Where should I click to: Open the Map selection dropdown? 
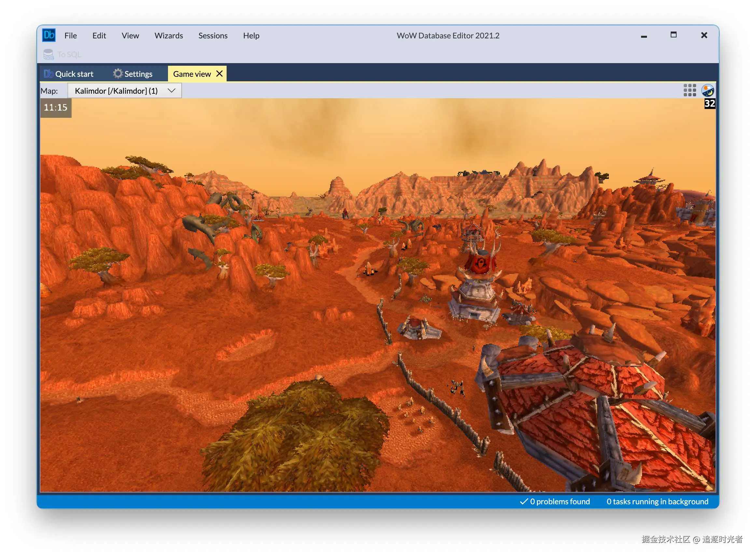(124, 91)
